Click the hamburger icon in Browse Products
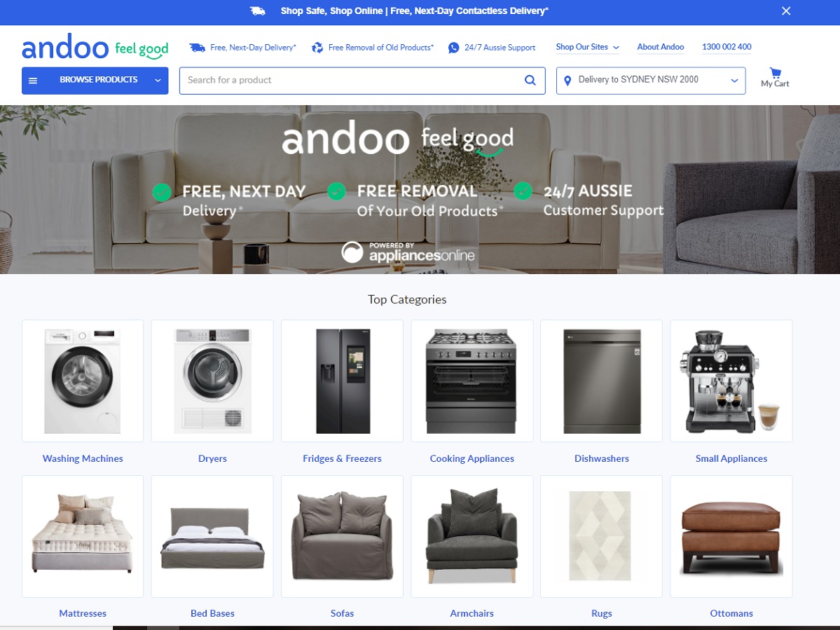This screenshot has height=630, width=840. pyautogui.click(x=33, y=81)
